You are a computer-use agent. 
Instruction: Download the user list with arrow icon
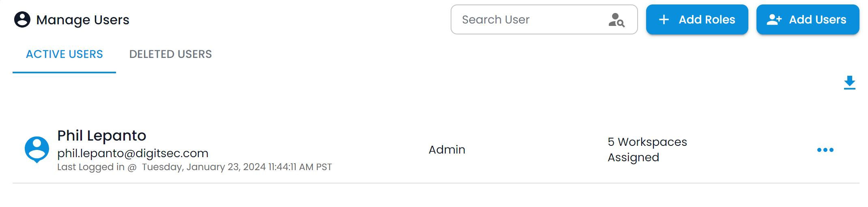point(850,83)
